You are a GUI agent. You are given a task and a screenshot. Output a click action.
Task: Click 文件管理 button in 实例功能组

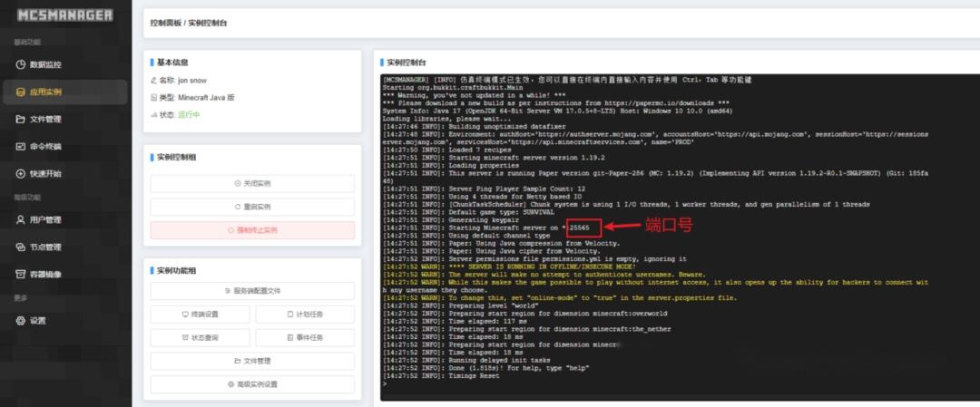point(252,361)
